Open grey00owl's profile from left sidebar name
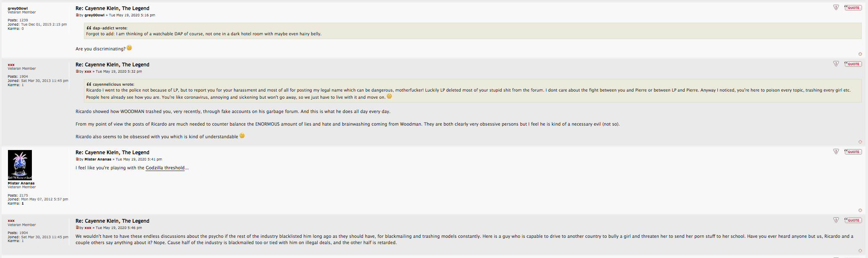The height and width of the screenshot is (258, 868). click(18, 8)
